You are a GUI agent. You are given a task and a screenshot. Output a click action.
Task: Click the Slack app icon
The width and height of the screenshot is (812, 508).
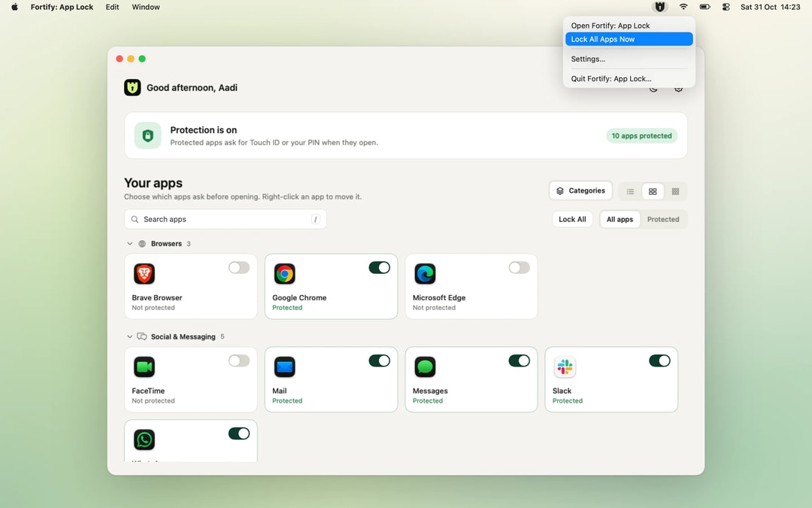pos(565,367)
